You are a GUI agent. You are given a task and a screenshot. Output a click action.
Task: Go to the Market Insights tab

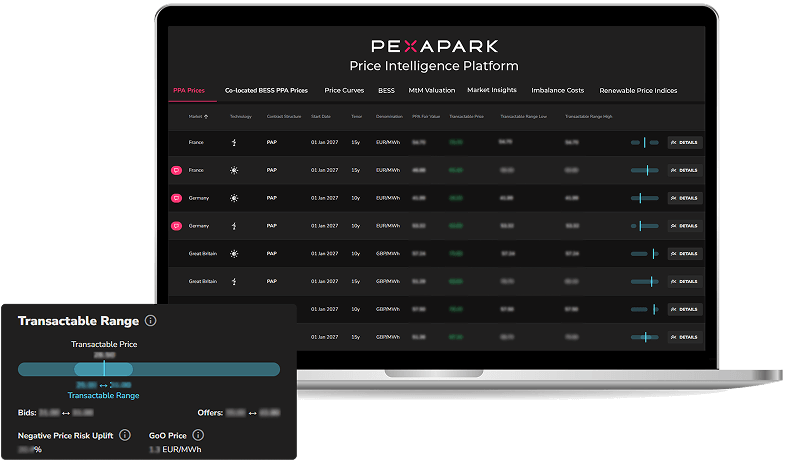coord(492,91)
